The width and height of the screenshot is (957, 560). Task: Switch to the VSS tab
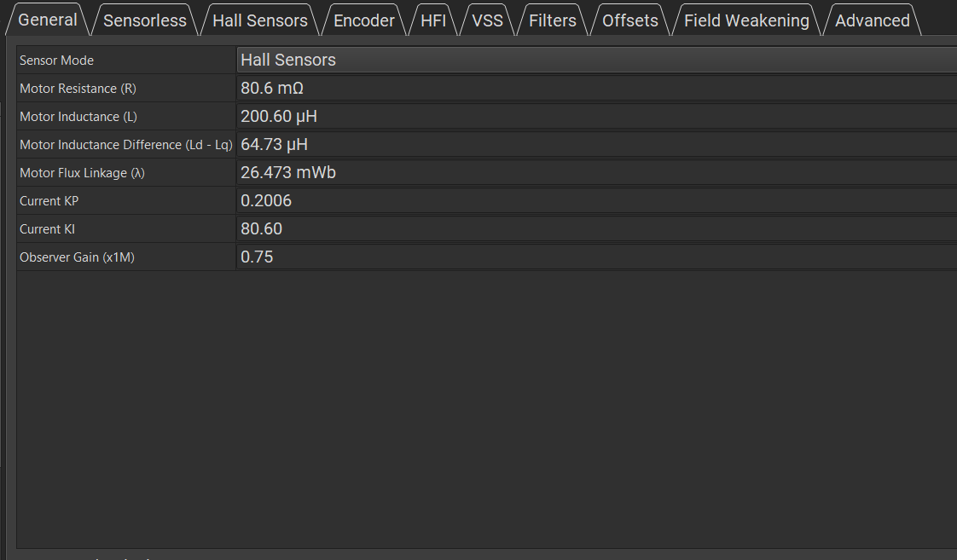tap(487, 20)
